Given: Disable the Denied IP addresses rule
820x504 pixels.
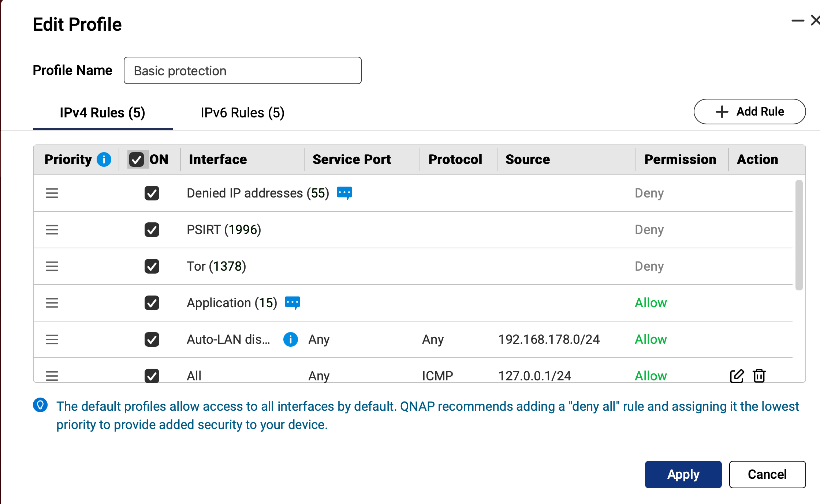Looking at the screenshot, I should click(x=152, y=193).
